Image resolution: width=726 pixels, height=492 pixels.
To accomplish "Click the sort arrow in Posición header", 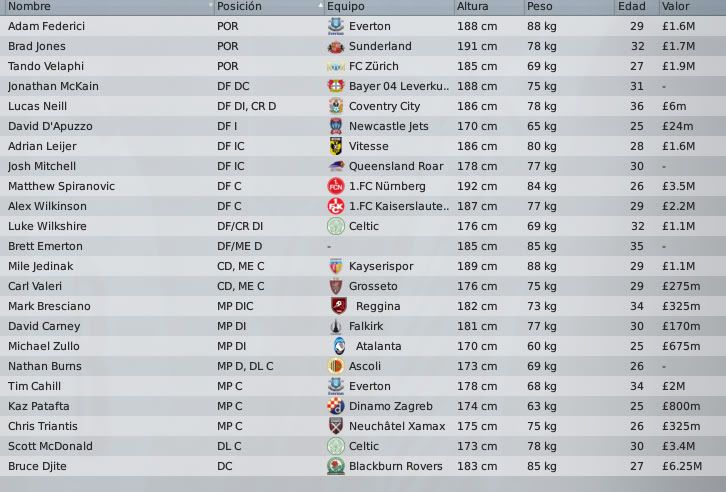I will 319,6.
